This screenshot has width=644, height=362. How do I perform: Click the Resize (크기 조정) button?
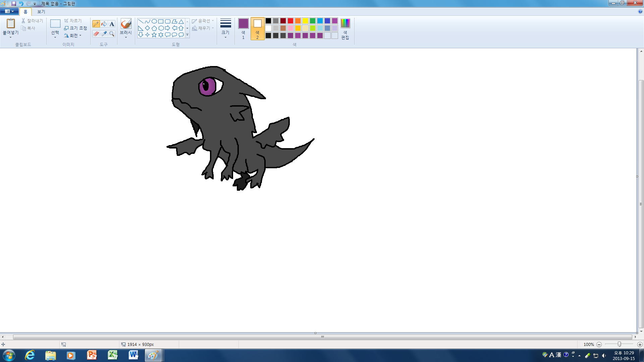(x=75, y=28)
